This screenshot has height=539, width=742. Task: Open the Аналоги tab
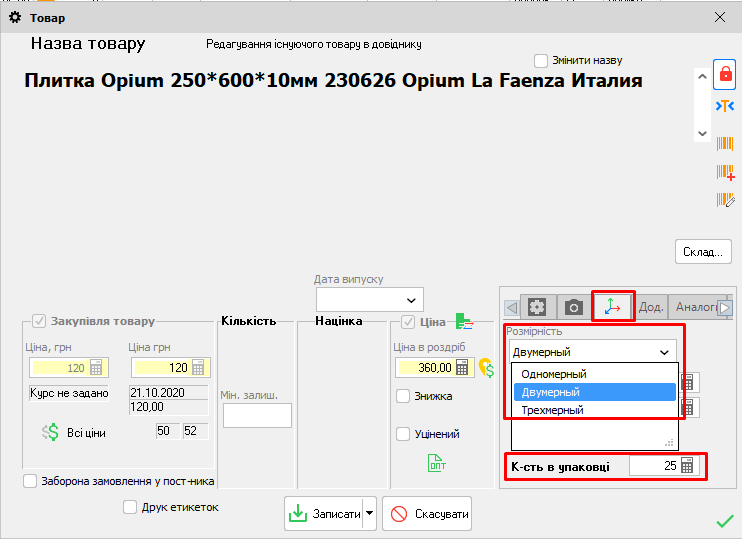694,307
